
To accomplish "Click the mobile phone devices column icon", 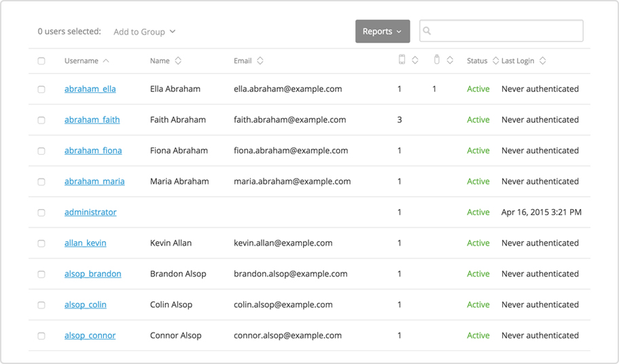I will (402, 60).
